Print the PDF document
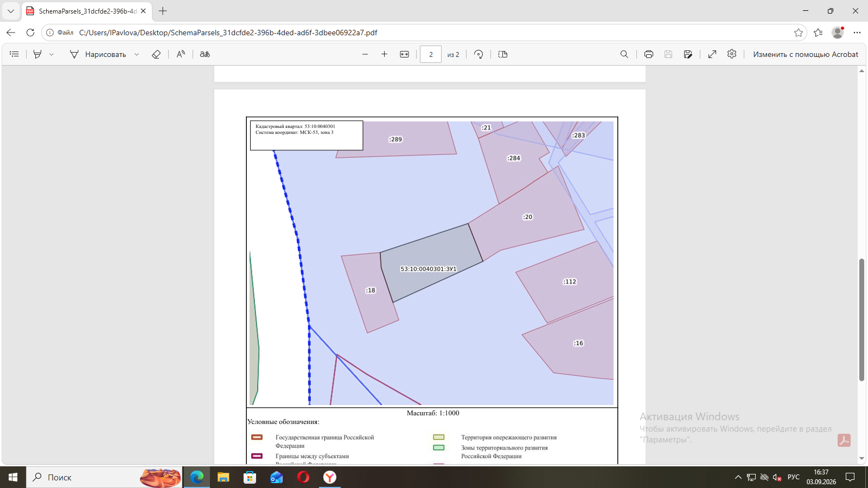Viewport: 868px width, 488px height. pos(649,54)
